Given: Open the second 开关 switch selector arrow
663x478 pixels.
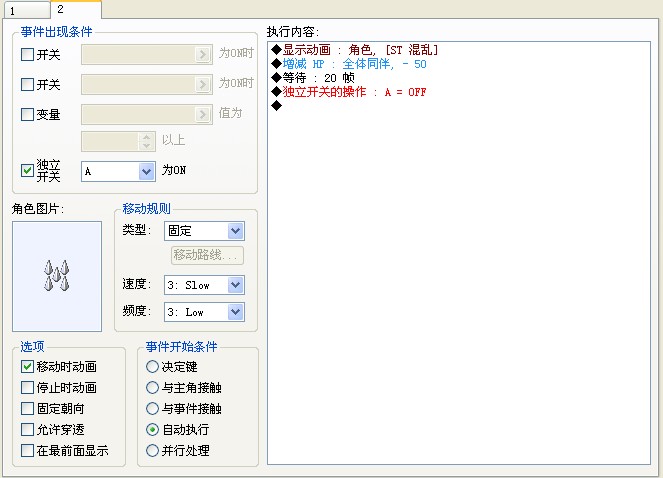Looking at the screenshot, I should coord(203,85).
